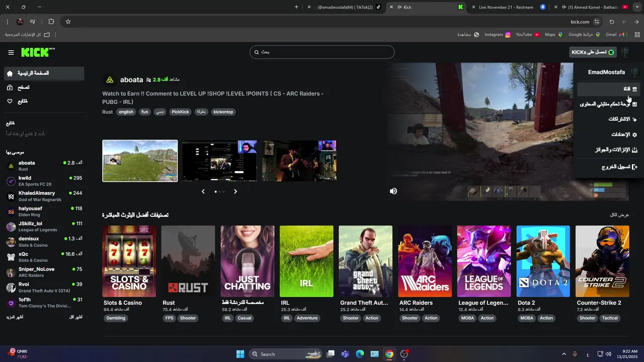Image resolution: width=644 pixels, height=362 pixels.
Task: Open the ARC Raiders category card
Action: (425, 261)
